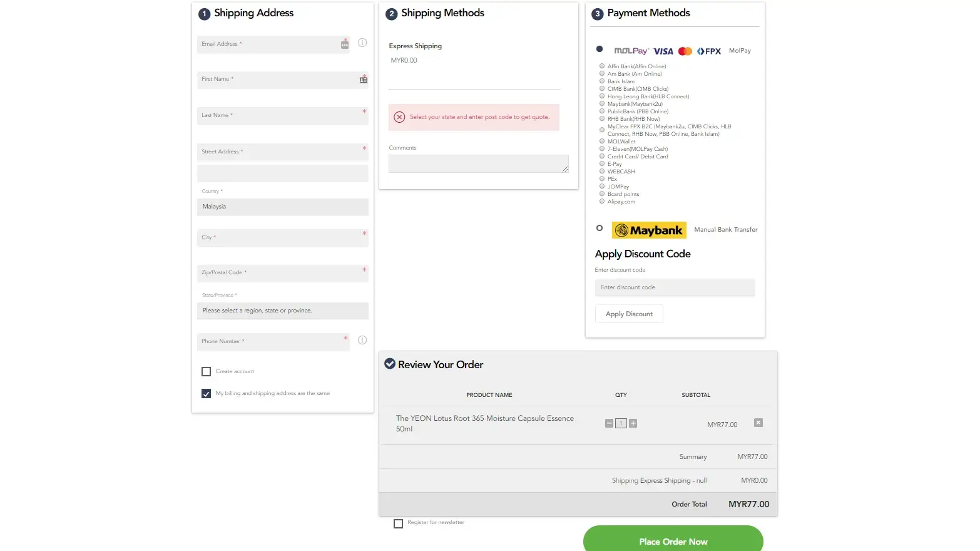This screenshot has height=551, width=980.
Task: Click the contact card icon in First Name field
Action: coord(364,79)
